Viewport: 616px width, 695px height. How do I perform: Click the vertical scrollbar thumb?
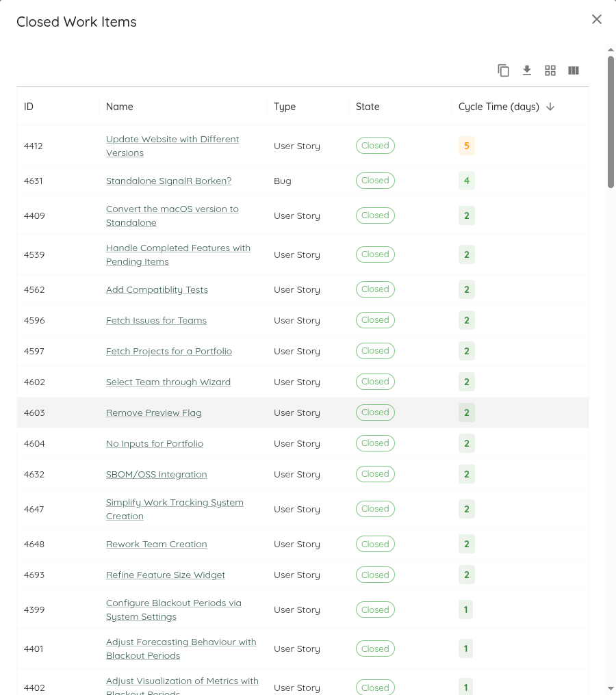coord(611,122)
